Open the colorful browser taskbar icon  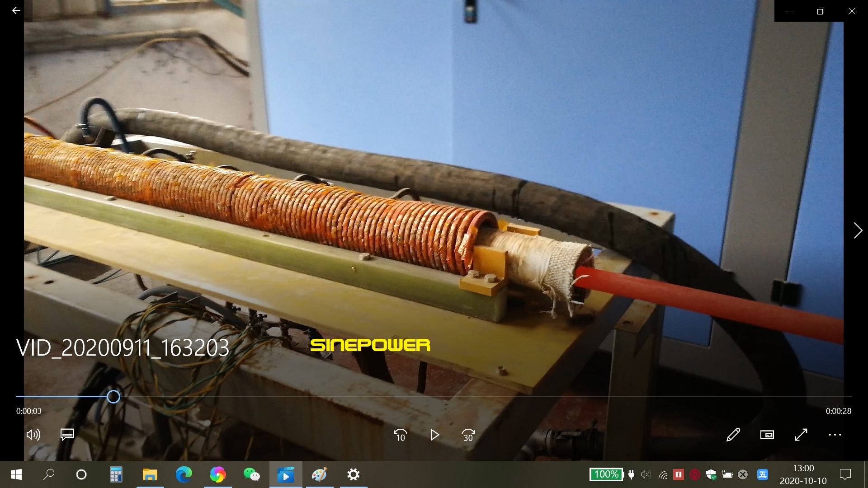[x=218, y=474]
